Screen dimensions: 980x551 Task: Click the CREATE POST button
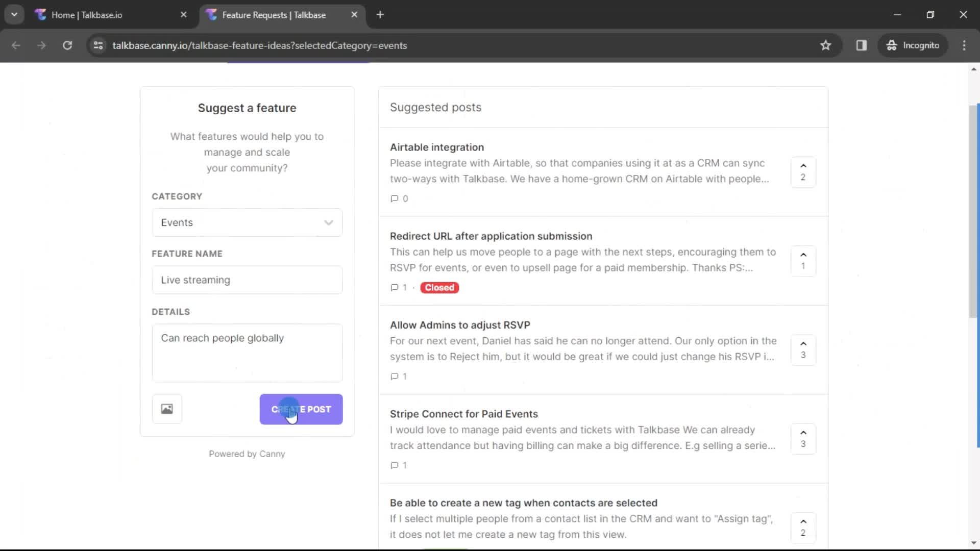click(x=302, y=409)
